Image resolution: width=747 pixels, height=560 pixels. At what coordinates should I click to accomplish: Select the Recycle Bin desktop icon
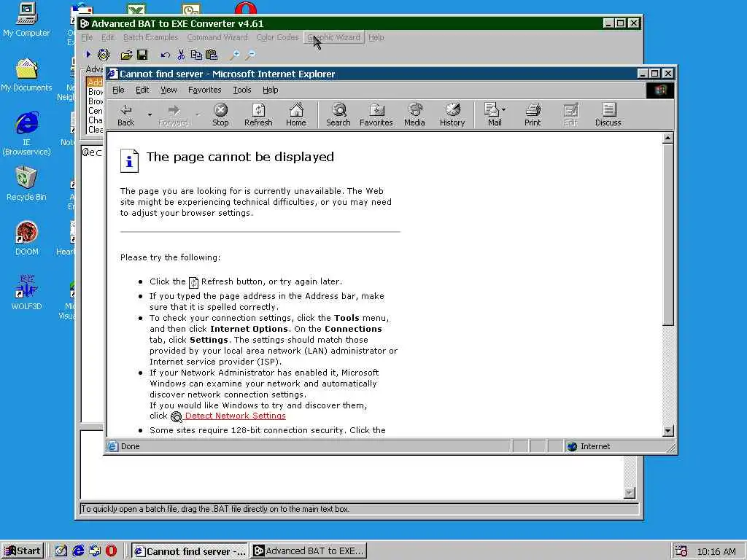(x=26, y=184)
